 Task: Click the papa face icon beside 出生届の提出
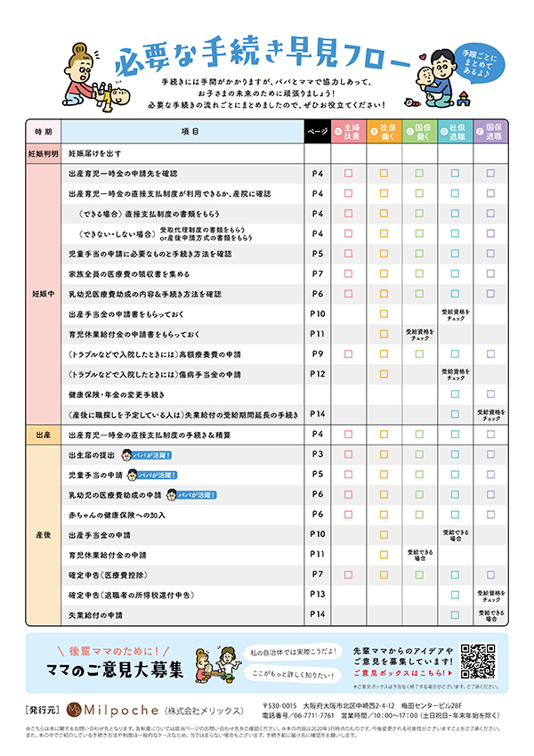tap(126, 455)
